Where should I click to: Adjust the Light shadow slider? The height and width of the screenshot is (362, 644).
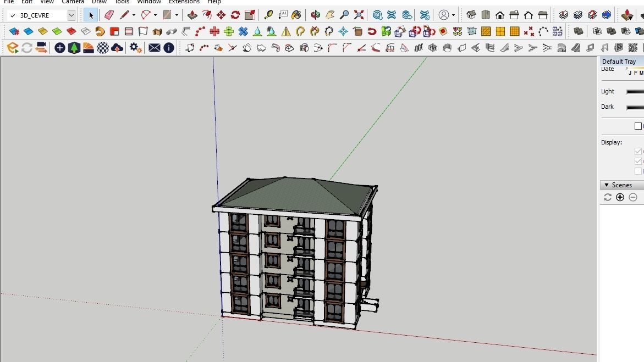[635, 92]
